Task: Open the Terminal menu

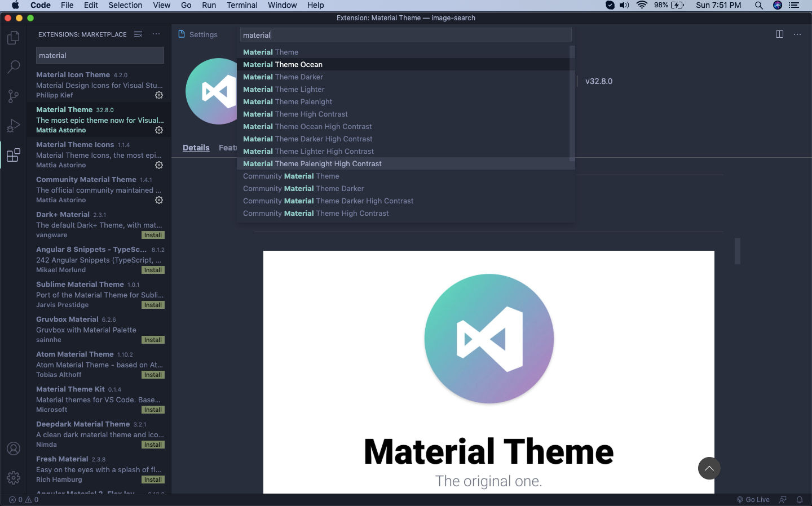Action: (242, 5)
